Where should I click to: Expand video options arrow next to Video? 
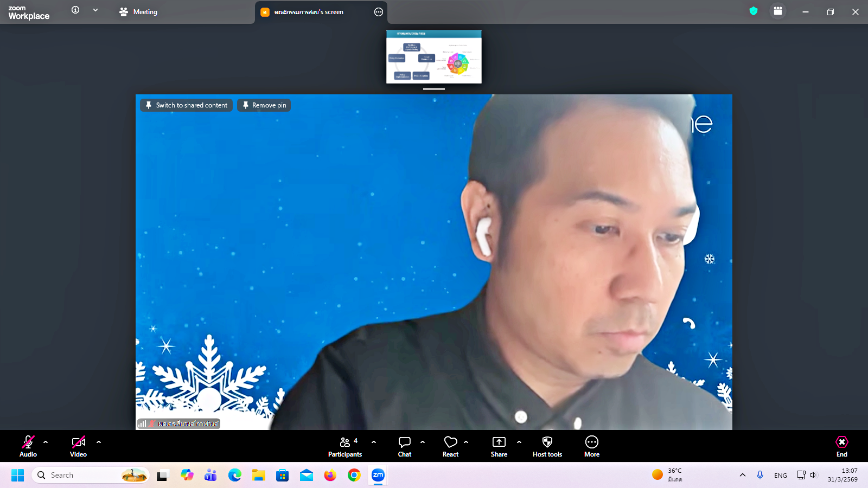pyautogui.click(x=99, y=442)
